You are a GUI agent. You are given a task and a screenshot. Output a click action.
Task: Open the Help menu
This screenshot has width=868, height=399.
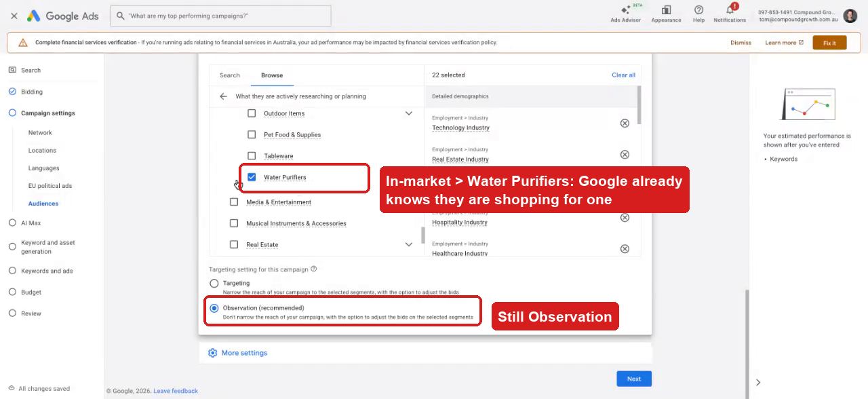698,13
